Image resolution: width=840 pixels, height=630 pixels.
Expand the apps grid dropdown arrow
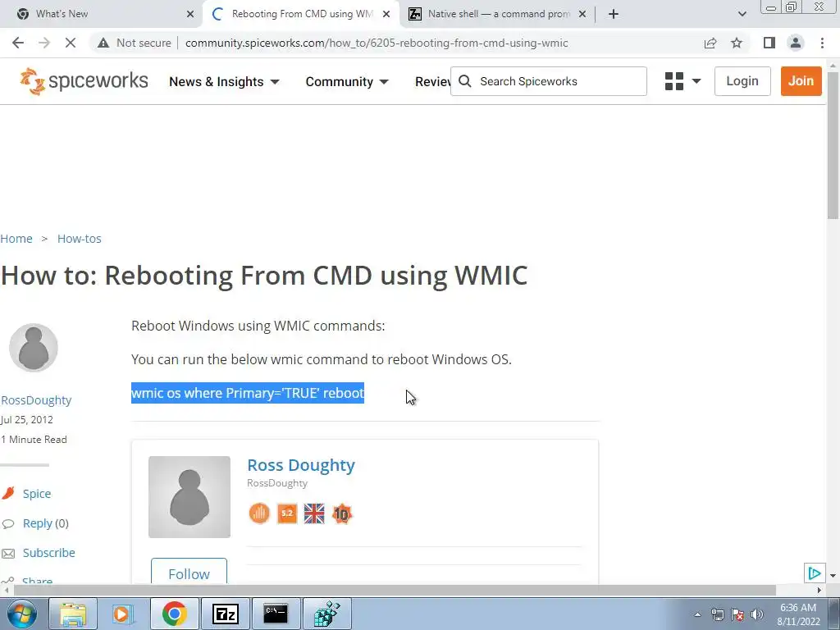[696, 81]
